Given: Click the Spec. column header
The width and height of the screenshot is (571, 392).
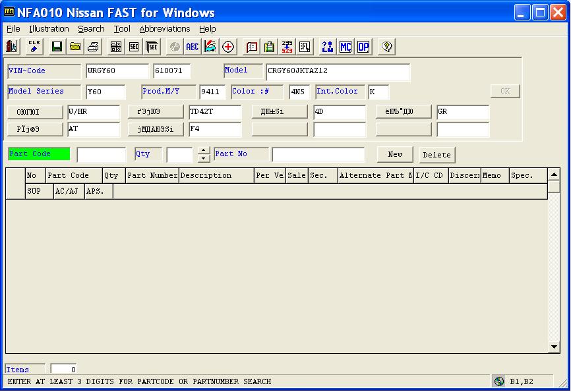Looking at the screenshot, I should 528,175.
